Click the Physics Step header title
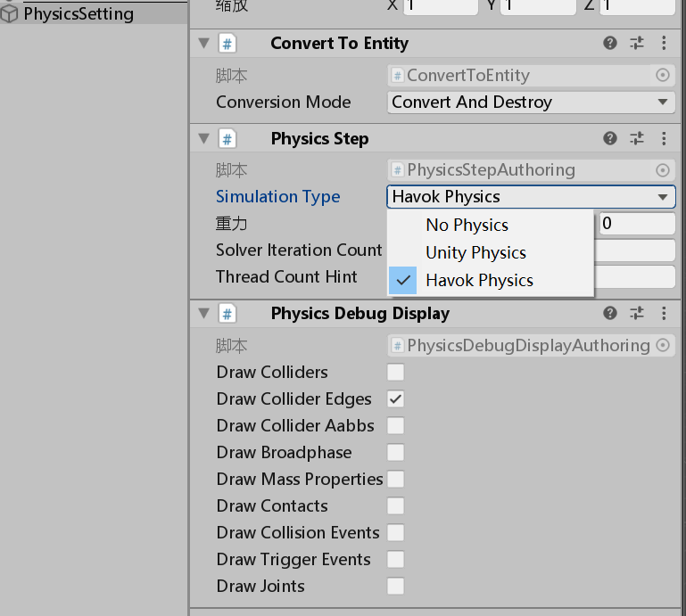Viewport: 686px width, 616px height. click(x=320, y=139)
